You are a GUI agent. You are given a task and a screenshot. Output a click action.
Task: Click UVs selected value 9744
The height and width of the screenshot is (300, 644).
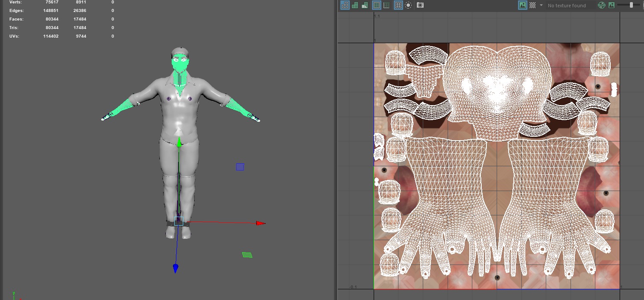(x=81, y=36)
